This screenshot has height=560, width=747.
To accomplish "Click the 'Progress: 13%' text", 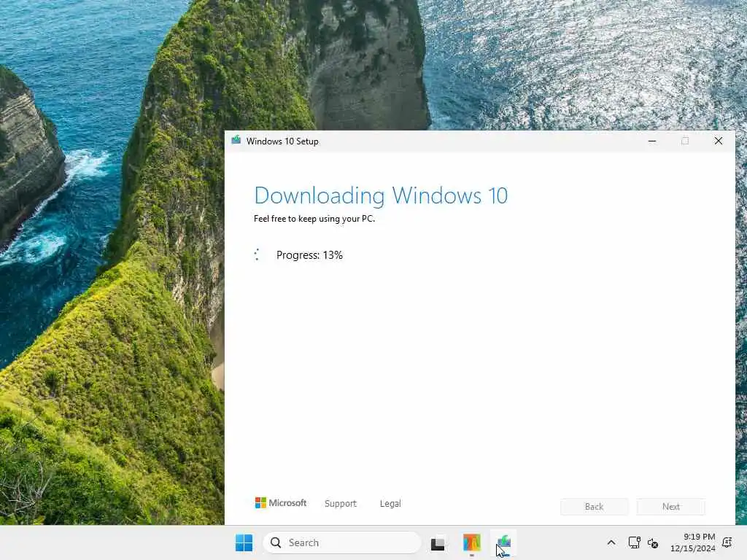I will pyautogui.click(x=309, y=255).
